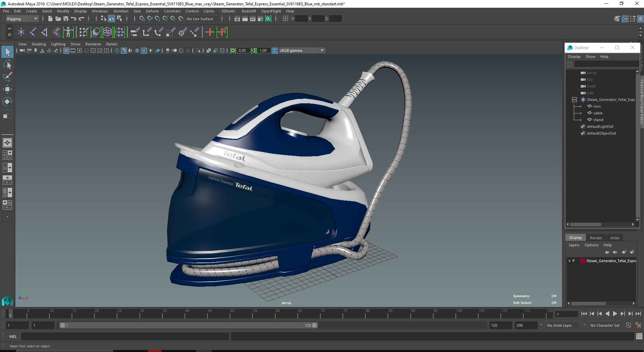Screen dimensions: 644x352
Task: Open the Skeleton menu
Action: pos(121,11)
